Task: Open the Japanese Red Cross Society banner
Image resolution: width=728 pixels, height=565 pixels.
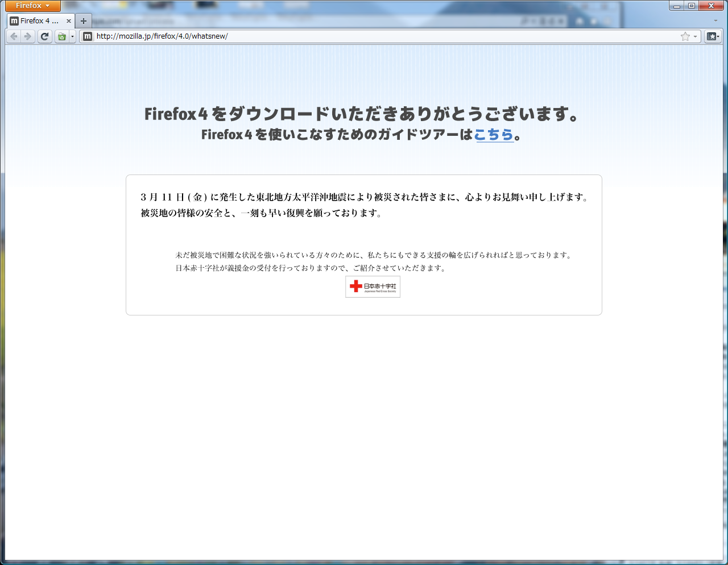Action: click(373, 286)
